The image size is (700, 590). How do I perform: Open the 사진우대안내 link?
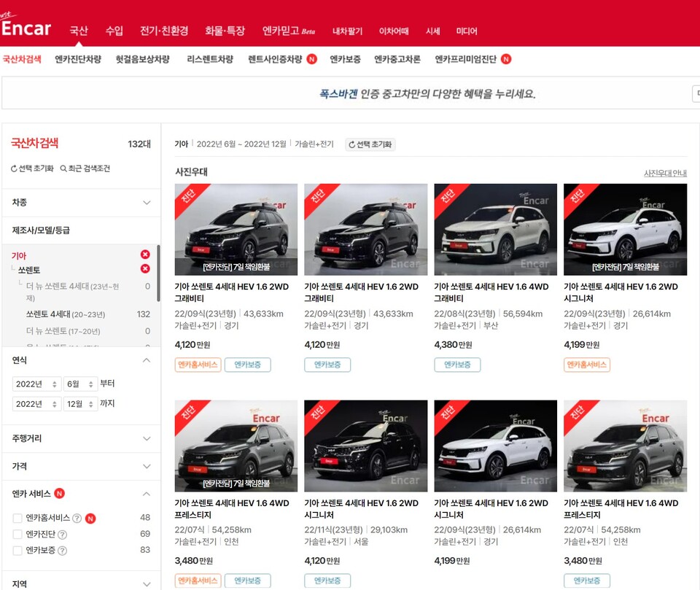tap(665, 174)
